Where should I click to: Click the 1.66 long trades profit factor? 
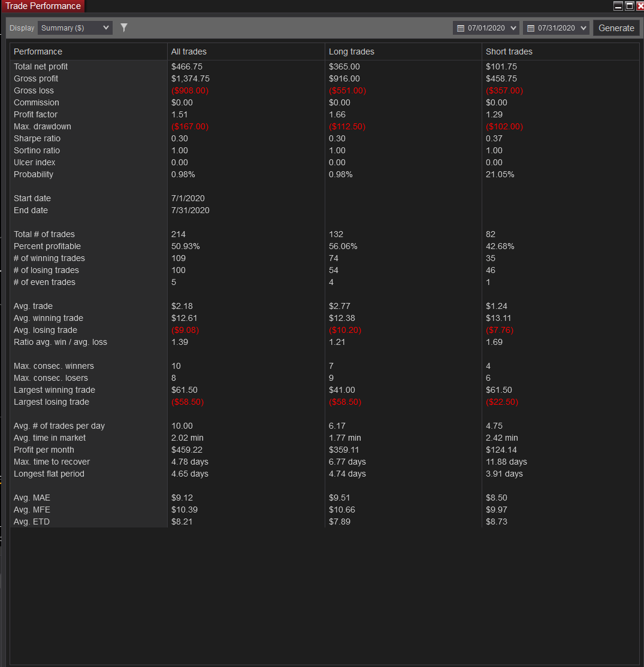(337, 114)
